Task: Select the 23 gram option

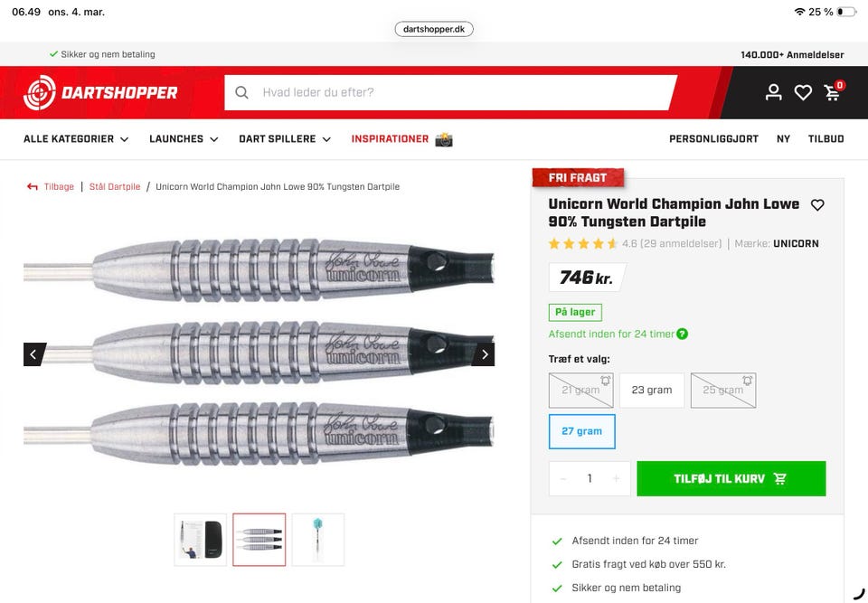Action: pos(652,391)
